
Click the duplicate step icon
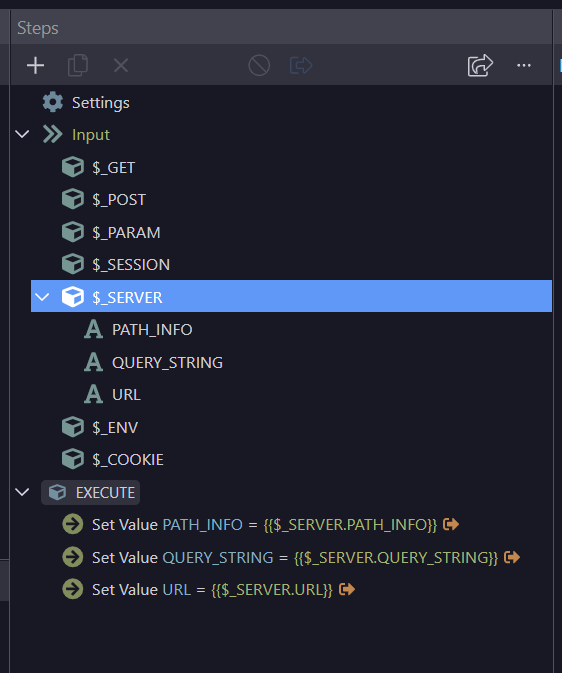pos(78,65)
